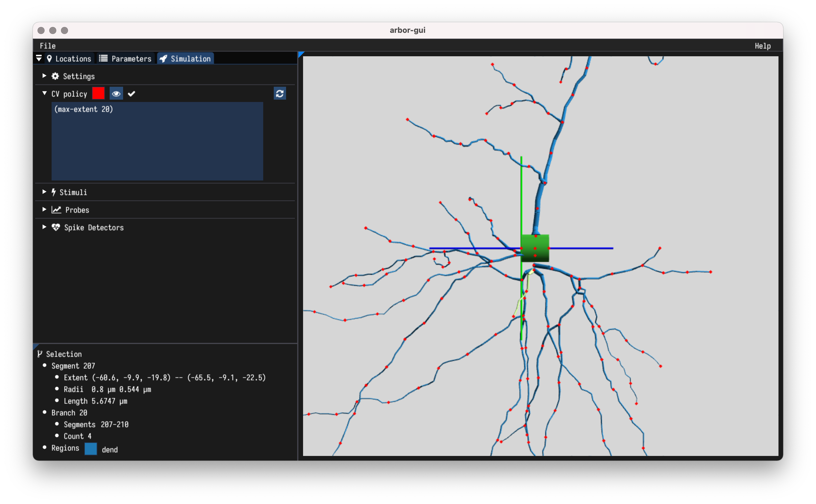This screenshot has height=504, width=816.
Task: Expand the Settings panel
Action: tap(45, 76)
